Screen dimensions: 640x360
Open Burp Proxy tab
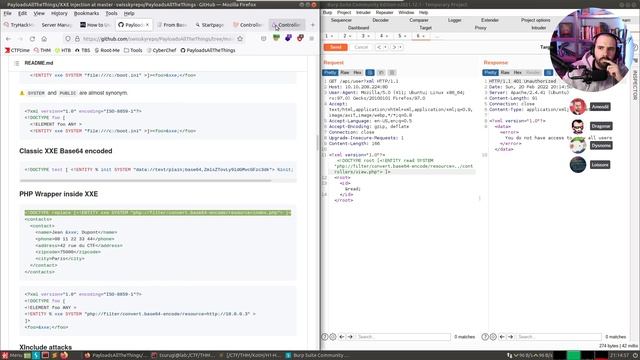[480, 28]
